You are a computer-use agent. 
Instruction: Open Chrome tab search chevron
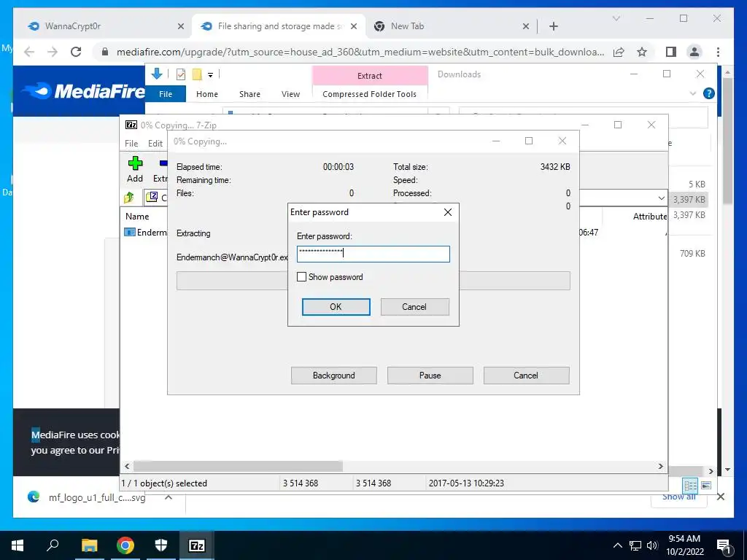(616, 18)
